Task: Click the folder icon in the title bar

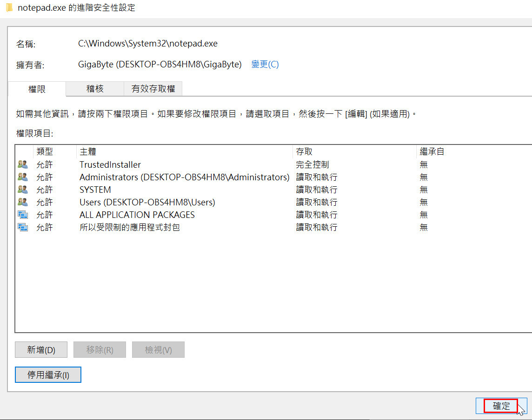Action: tap(9, 8)
